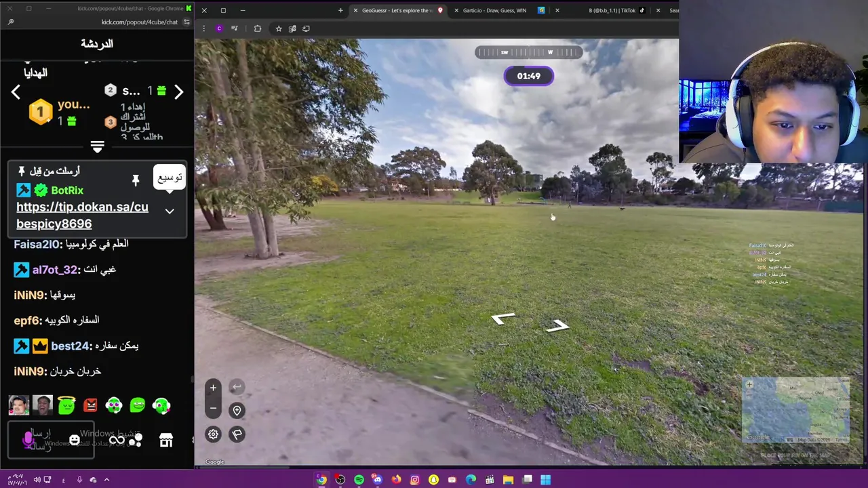This screenshot has height=488, width=868.
Task: Open the guess mini-map
Action: click(x=795, y=411)
